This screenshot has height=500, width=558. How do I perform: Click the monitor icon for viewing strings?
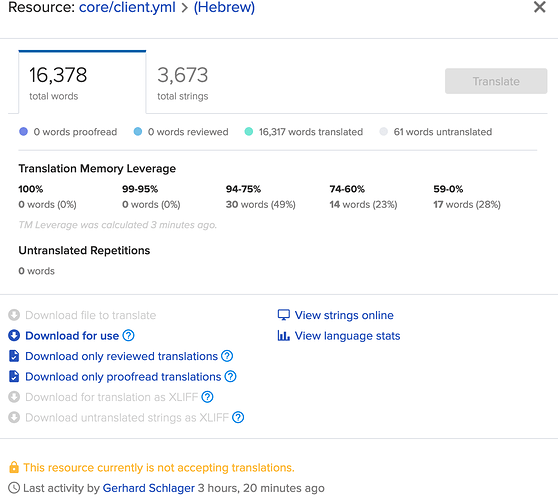tap(284, 315)
